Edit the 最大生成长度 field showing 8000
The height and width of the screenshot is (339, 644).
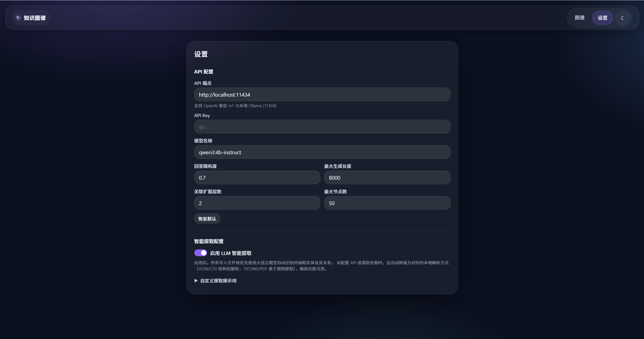387,177
